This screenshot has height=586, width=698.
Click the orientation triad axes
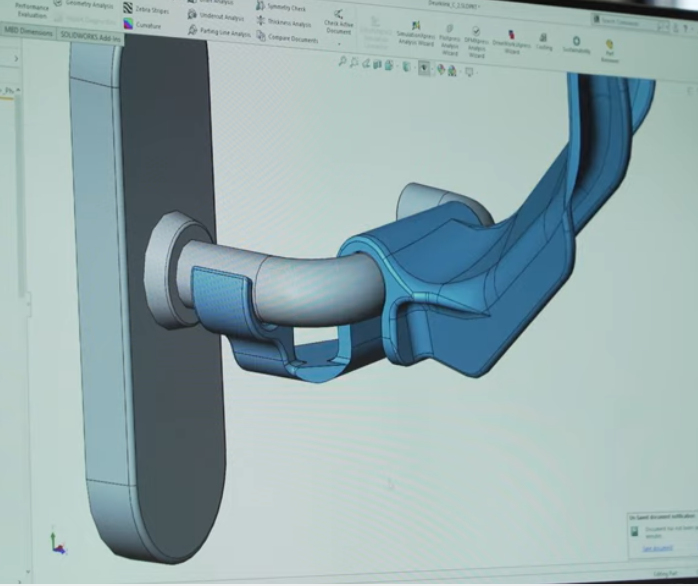[x=57, y=544]
